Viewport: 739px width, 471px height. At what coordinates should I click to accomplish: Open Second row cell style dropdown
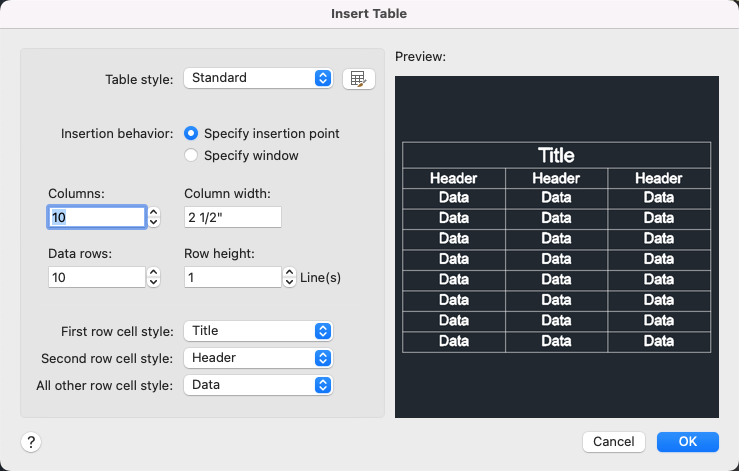(x=258, y=357)
